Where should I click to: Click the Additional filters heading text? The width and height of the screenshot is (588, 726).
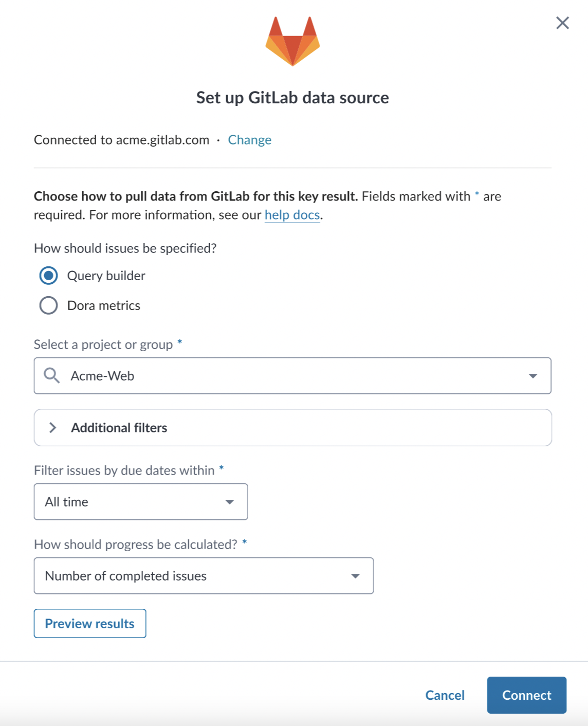119,428
